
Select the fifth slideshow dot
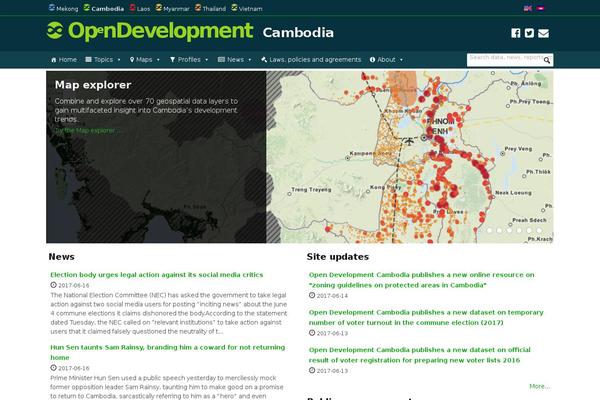[529, 230]
